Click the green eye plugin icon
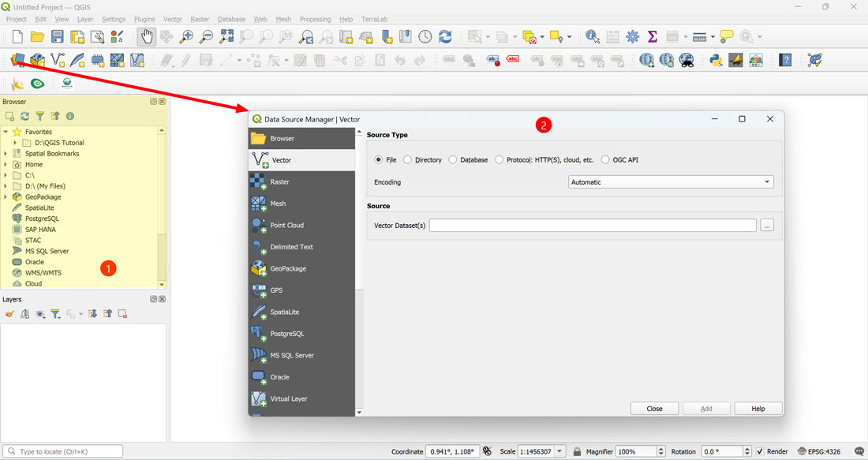 click(x=38, y=84)
